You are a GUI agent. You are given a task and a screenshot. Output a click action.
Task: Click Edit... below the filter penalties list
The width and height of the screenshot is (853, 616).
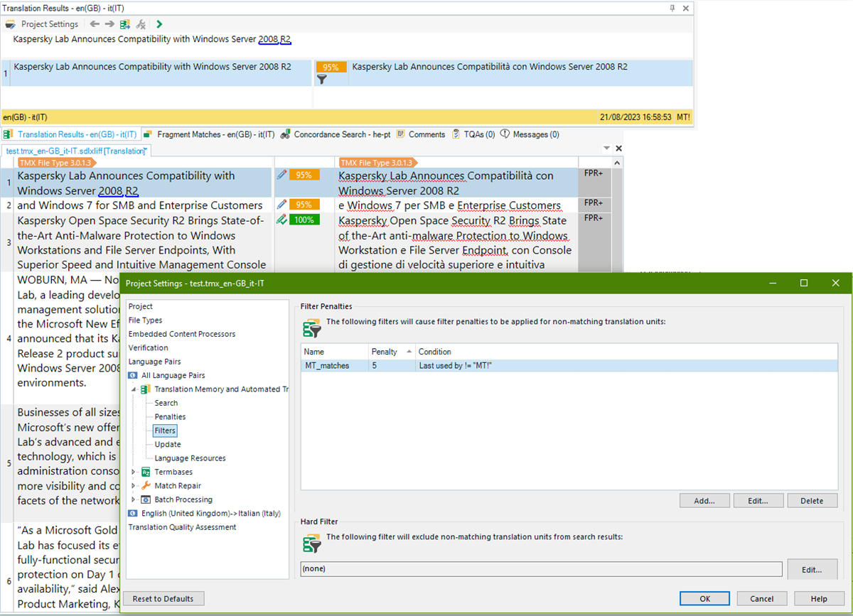(758, 501)
